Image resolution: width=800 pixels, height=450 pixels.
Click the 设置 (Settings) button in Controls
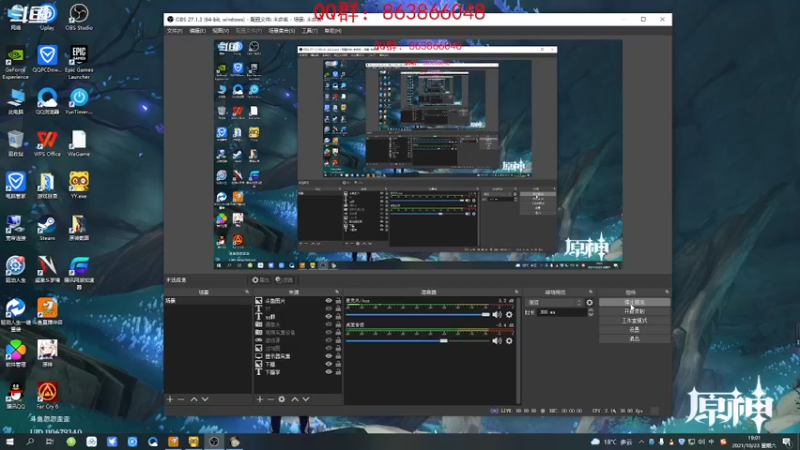(634, 330)
